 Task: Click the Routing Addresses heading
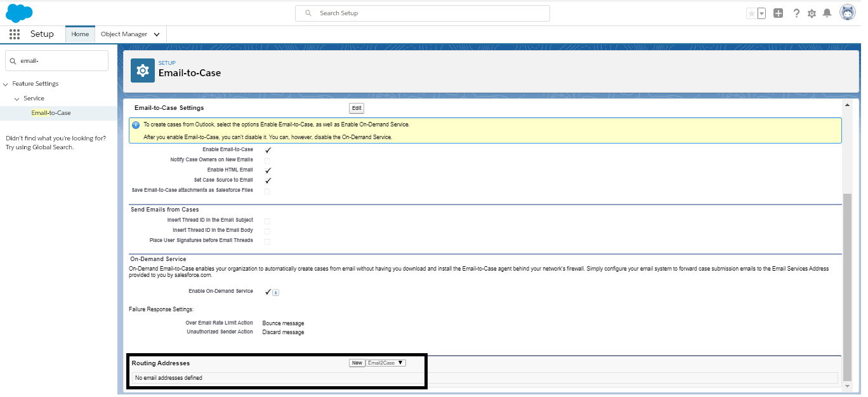[x=161, y=363]
